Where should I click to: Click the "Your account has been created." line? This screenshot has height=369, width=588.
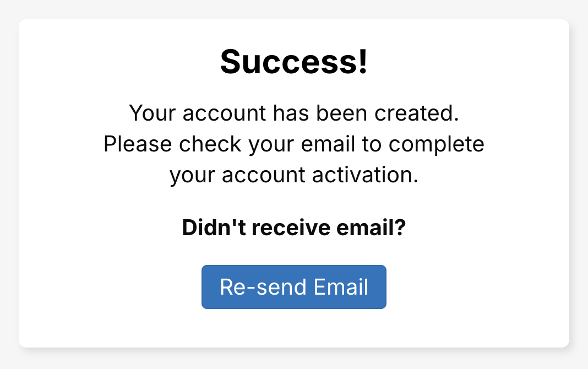pos(294,113)
